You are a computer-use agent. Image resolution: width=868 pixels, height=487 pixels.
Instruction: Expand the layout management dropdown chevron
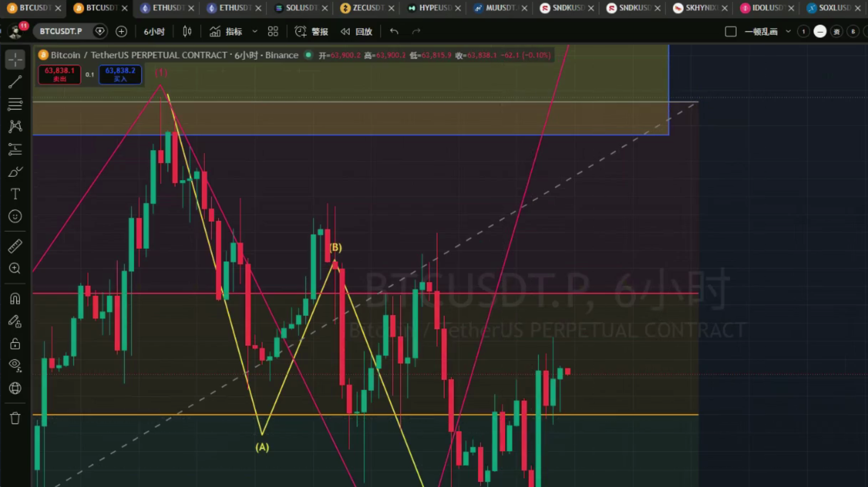click(788, 31)
